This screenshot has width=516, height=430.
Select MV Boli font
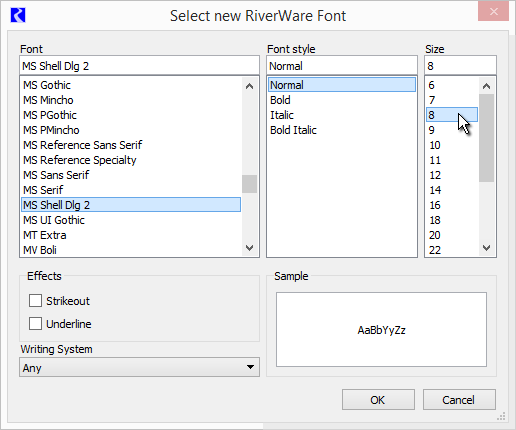pos(131,250)
